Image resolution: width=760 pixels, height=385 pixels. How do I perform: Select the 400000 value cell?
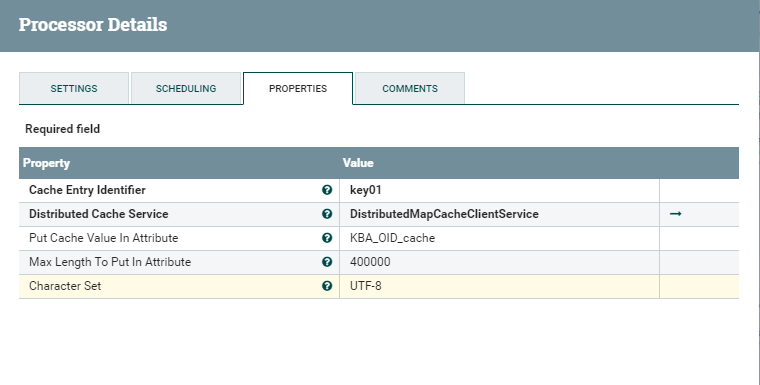pos(499,262)
